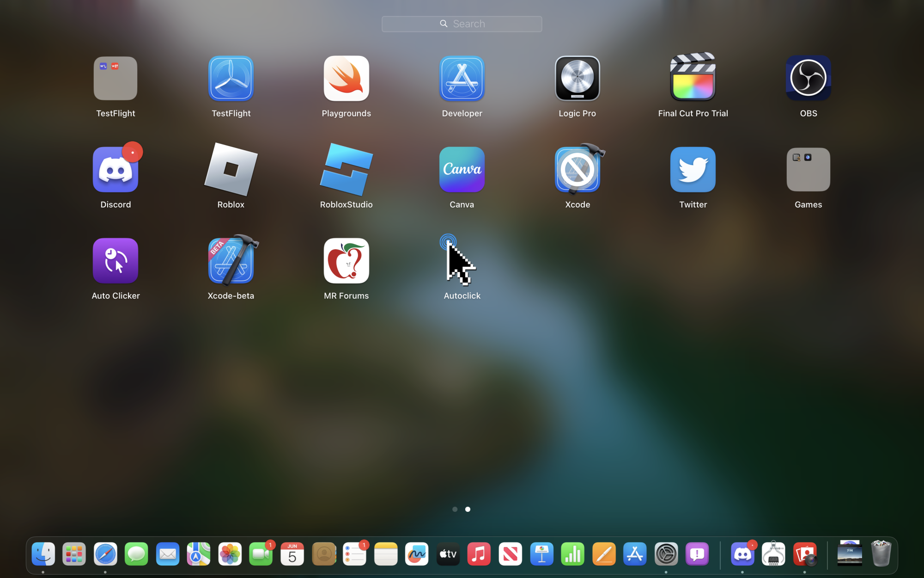Open System Settings gear in Dock
The width and height of the screenshot is (924, 578).
tap(666, 554)
